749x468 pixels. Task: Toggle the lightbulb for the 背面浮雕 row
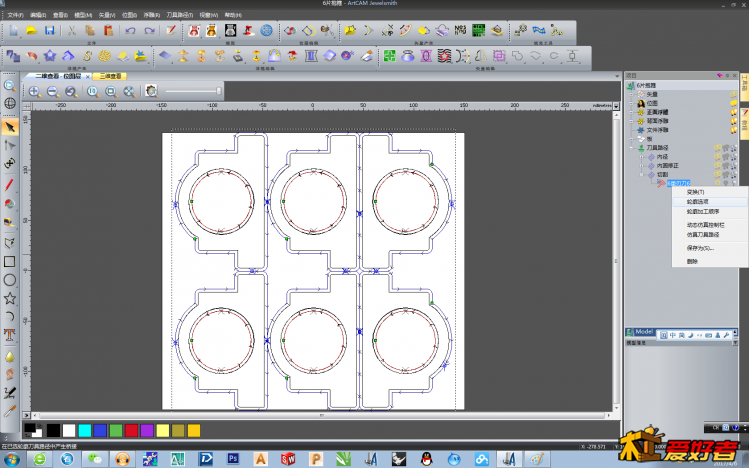coord(734,121)
